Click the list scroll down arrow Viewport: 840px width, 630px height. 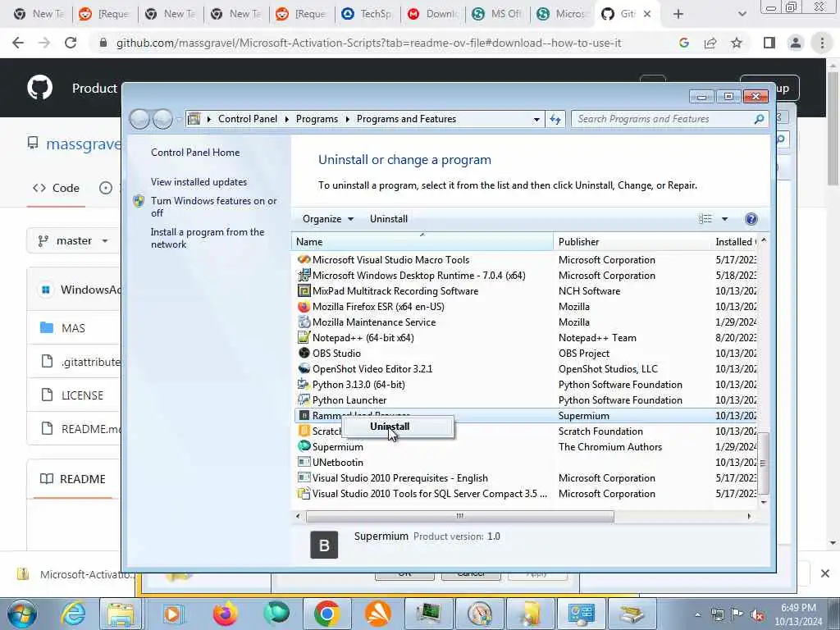(764, 503)
